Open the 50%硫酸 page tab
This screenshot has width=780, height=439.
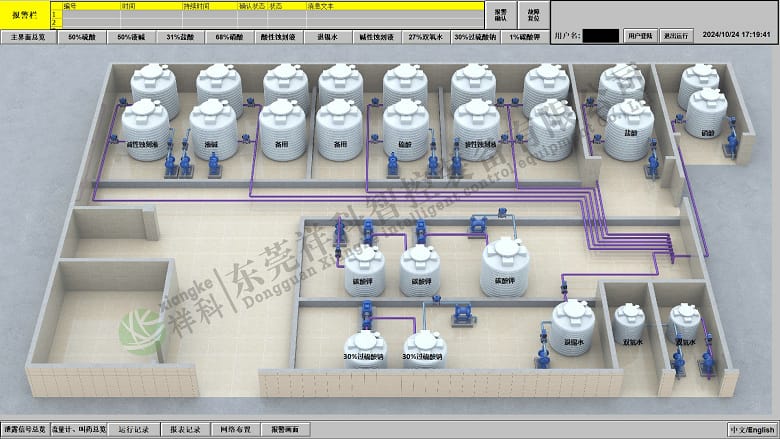tap(80, 36)
